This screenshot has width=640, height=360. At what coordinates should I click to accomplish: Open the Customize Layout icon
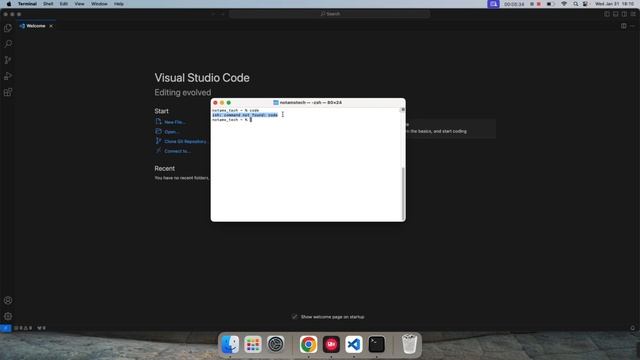point(633,14)
